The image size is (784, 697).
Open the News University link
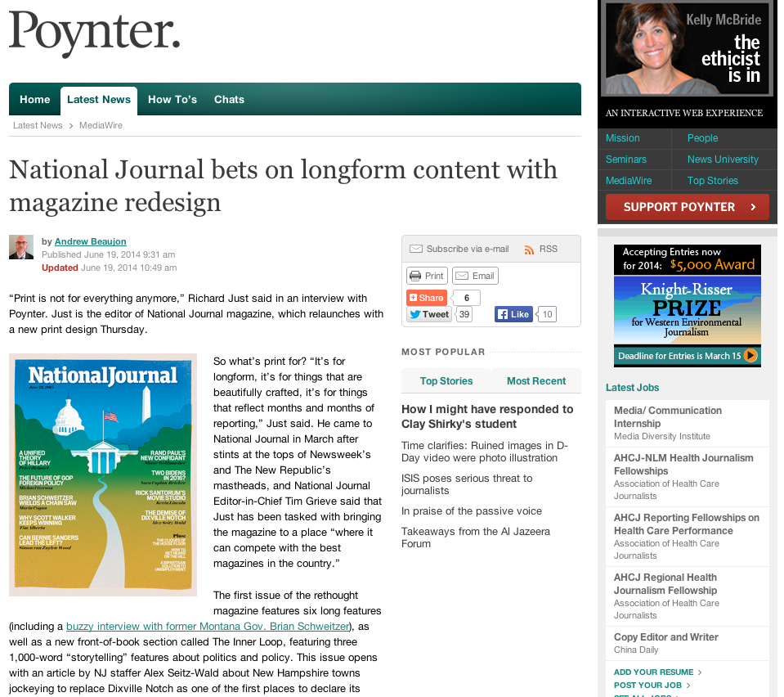point(723,160)
